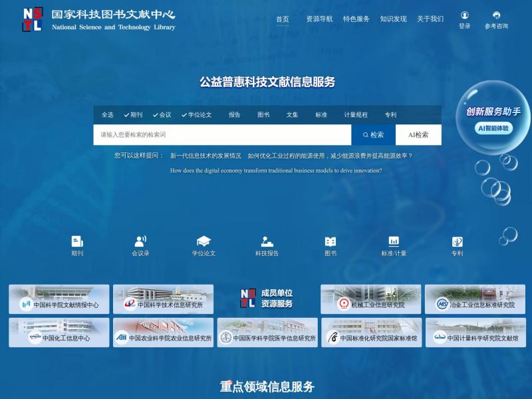532x399 pixels.
Task: Open the 学位论文 graduation cap icon
Action: click(203, 241)
